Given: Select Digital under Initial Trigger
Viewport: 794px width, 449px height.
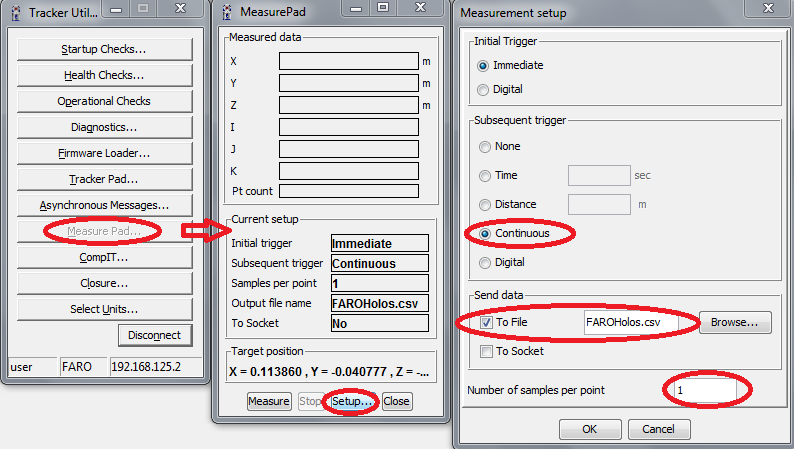Looking at the screenshot, I should 485,90.
